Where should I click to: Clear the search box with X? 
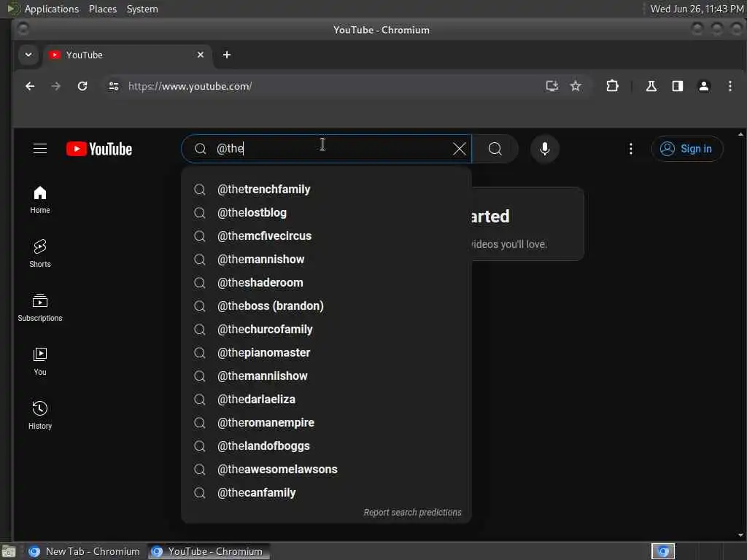click(460, 149)
